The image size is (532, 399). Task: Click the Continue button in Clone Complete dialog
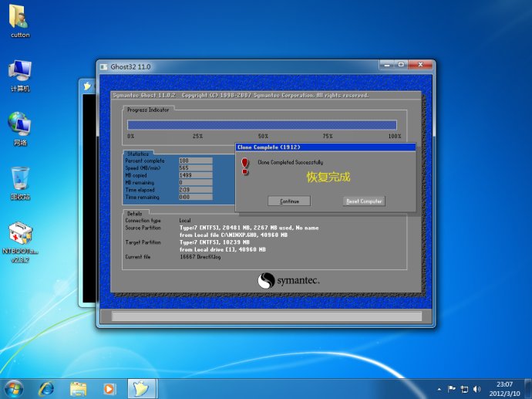(x=289, y=201)
